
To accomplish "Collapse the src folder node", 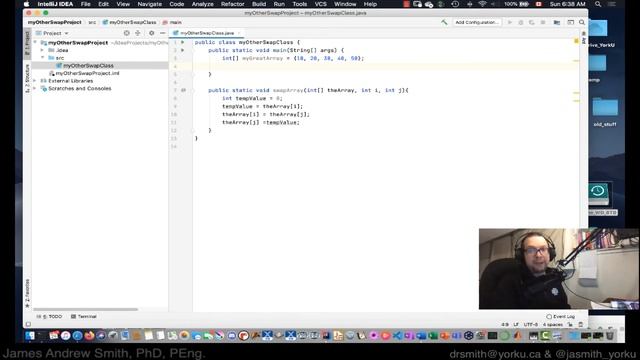I will [42, 58].
